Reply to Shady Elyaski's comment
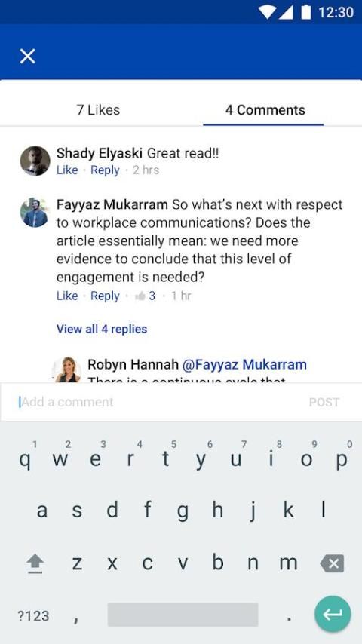362x644 pixels. [105, 170]
